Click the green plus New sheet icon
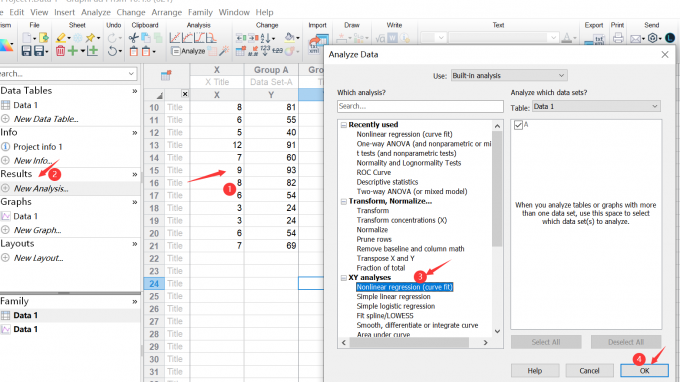This screenshot has width=680, height=382. (73, 51)
